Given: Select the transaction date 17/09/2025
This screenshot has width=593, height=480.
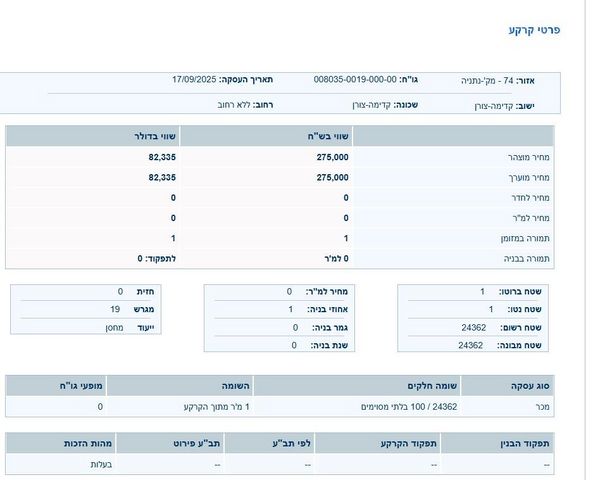Looking at the screenshot, I should 194,79.
